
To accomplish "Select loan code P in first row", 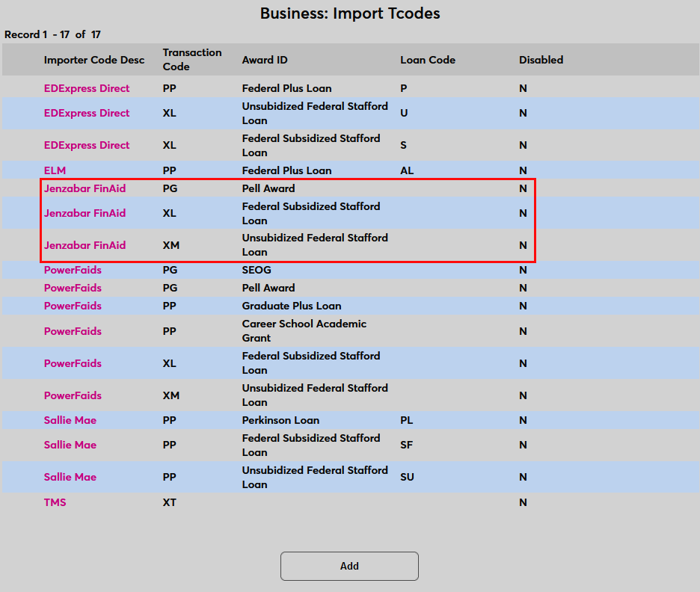I will (x=404, y=88).
